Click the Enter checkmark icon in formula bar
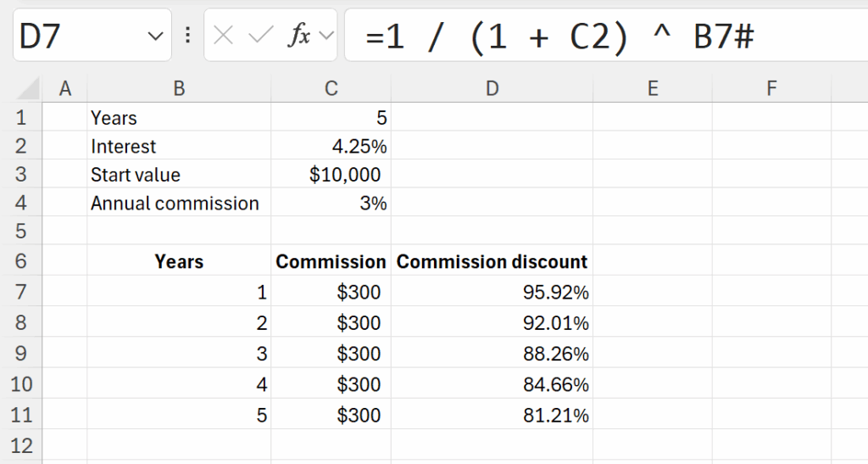Screen dimensions: 868x464 click(261, 36)
